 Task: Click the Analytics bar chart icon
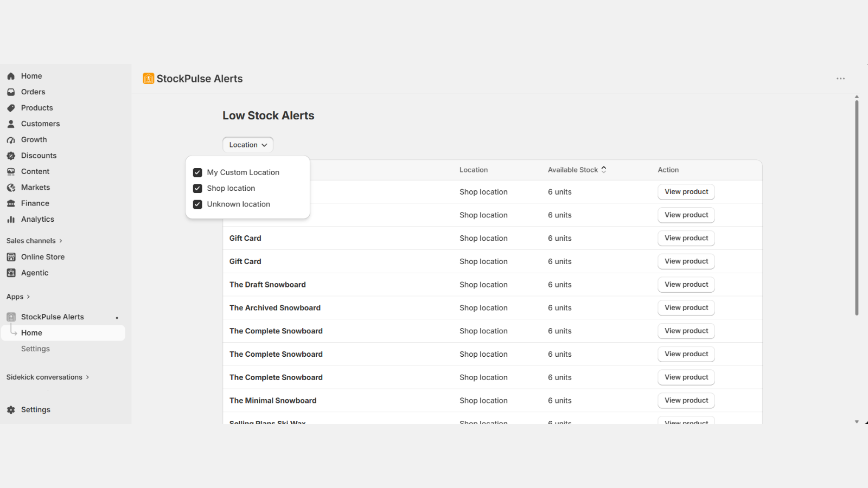click(x=11, y=220)
